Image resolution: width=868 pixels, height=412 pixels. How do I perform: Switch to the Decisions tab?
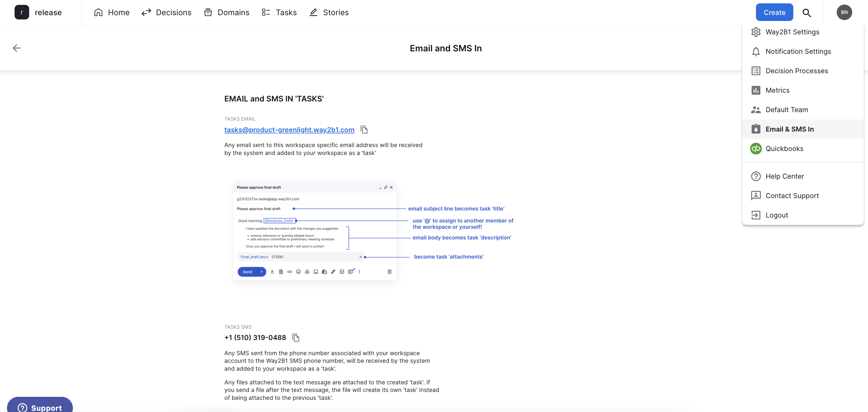(166, 12)
